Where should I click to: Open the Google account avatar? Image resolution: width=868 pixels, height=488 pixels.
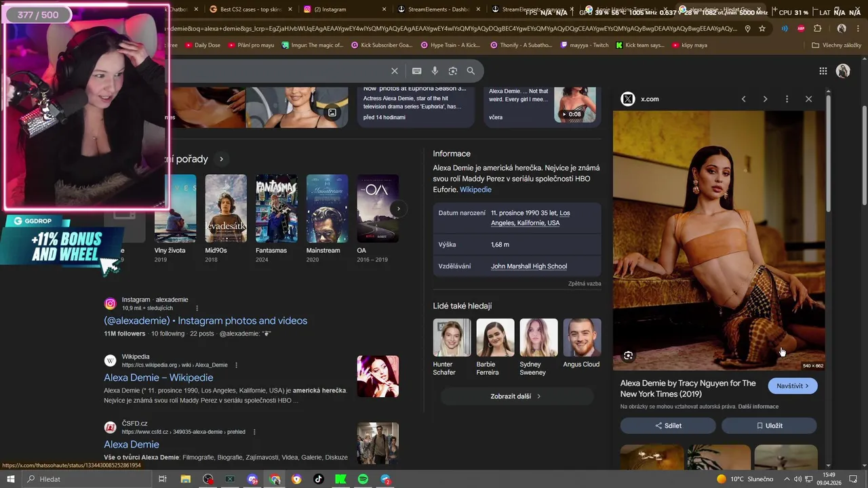843,70
